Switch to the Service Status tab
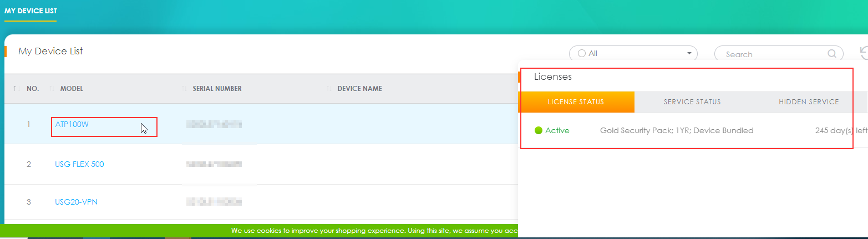The width and height of the screenshot is (868, 239). (692, 102)
